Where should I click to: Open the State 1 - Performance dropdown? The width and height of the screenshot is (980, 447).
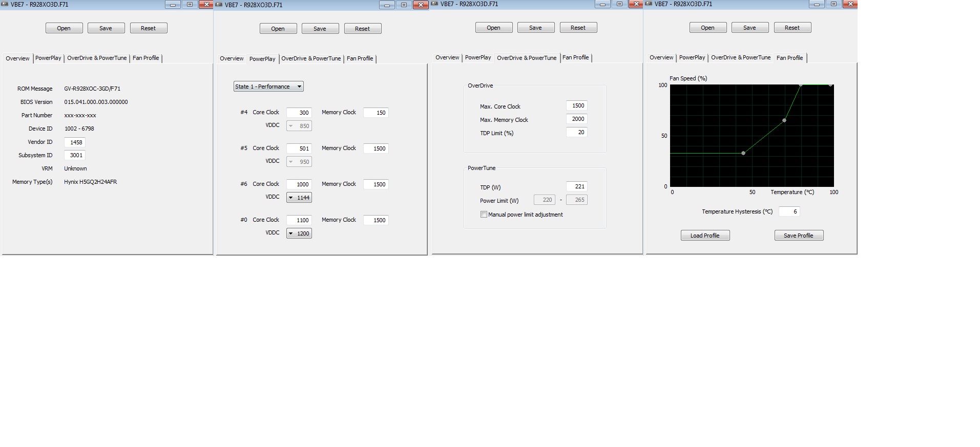[268, 87]
